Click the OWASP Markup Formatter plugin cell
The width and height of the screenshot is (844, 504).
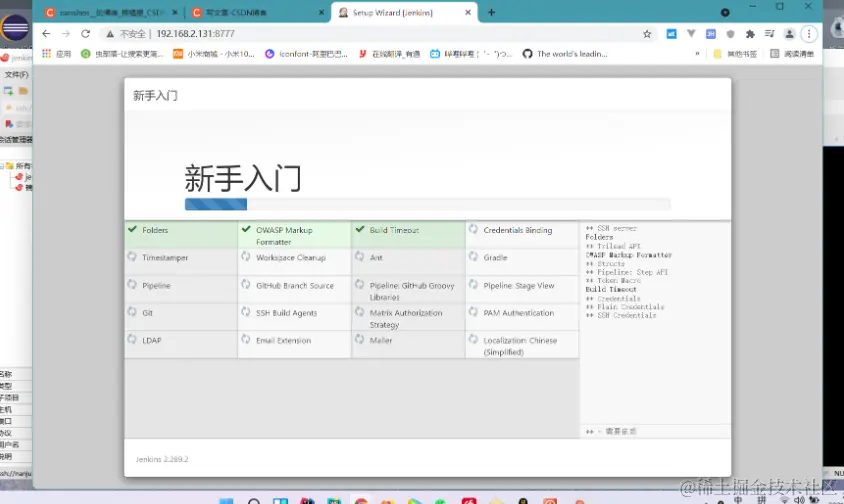point(294,235)
